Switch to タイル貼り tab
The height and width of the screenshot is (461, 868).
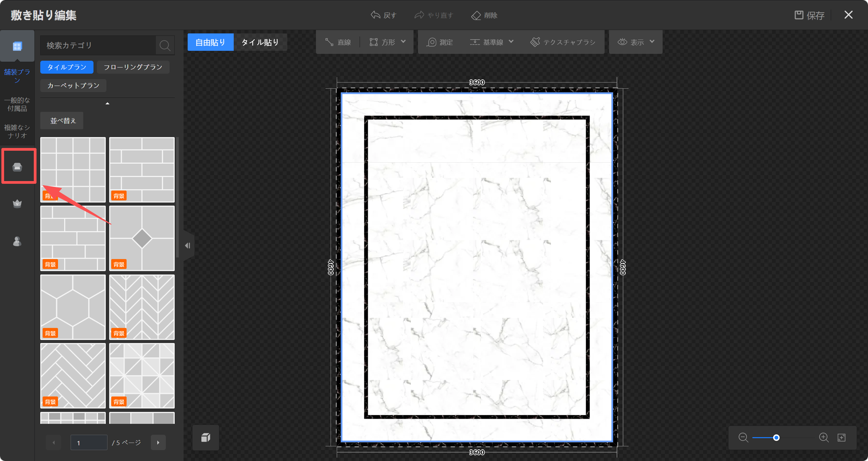click(x=260, y=42)
